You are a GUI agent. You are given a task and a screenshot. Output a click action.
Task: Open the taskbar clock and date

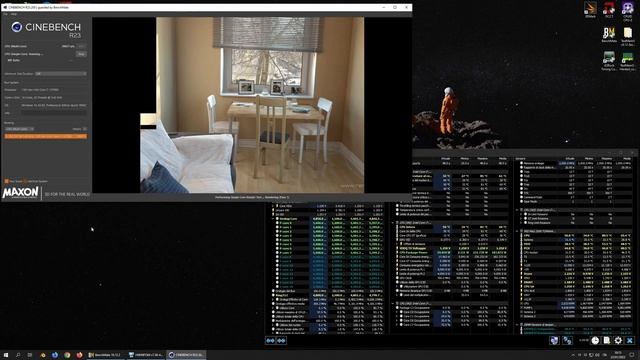pyautogui.click(x=618, y=355)
